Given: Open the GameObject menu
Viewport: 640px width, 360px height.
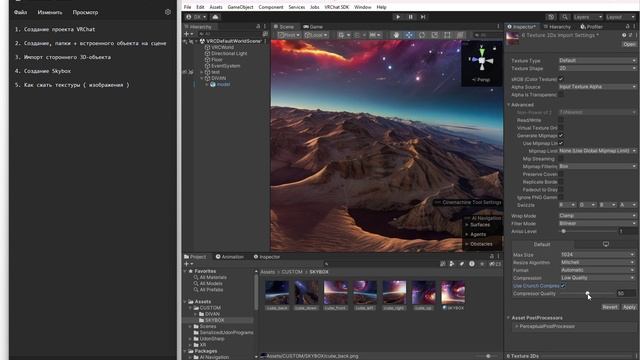Looking at the screenshot, I should click(240, 7).
